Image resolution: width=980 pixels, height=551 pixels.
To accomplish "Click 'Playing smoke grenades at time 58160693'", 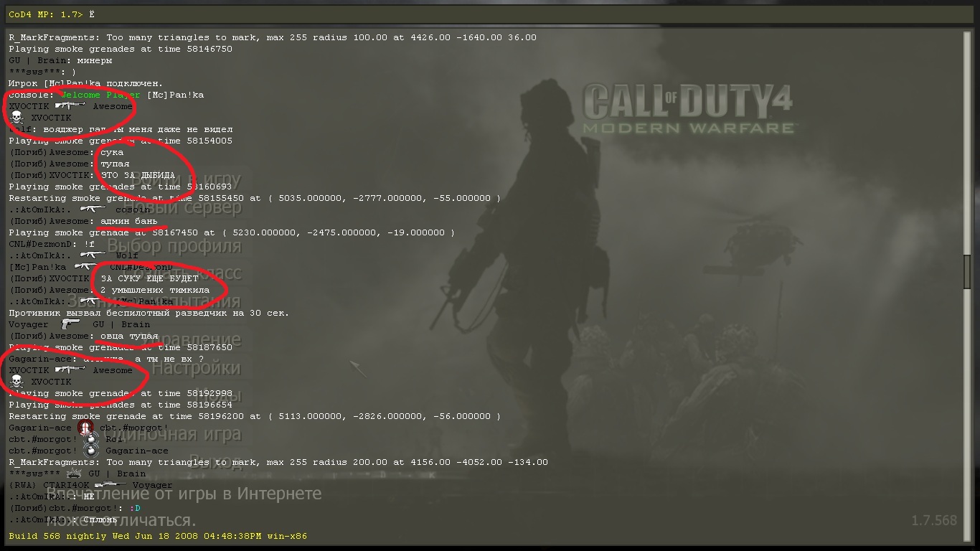I will (x=121, y=187).
